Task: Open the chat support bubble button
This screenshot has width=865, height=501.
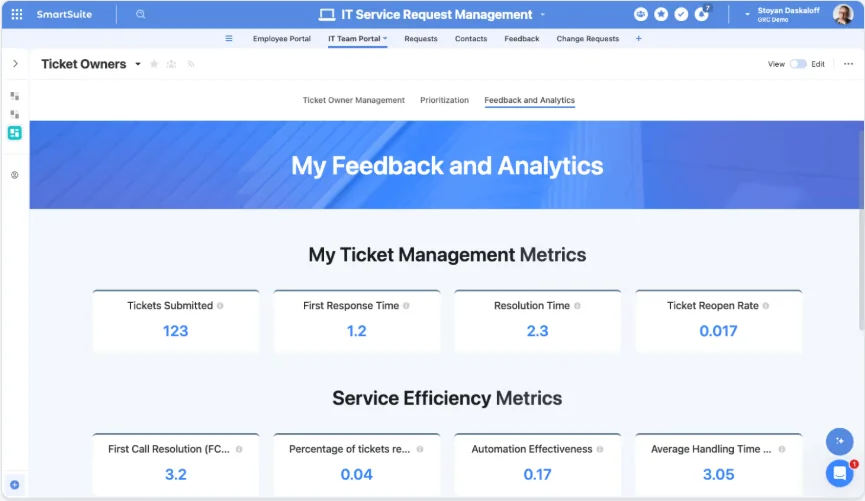Action: pos(840,473)
